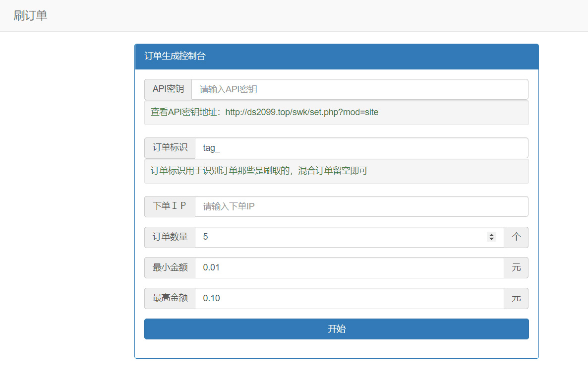This screenshot has height=391, width=588.
Task: Click the API密钥 label addon
Action: coord(168,89)
